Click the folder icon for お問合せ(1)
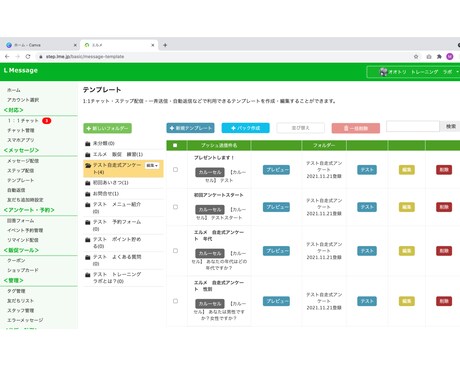Screen dimensions: 460x380 [88, 194]
